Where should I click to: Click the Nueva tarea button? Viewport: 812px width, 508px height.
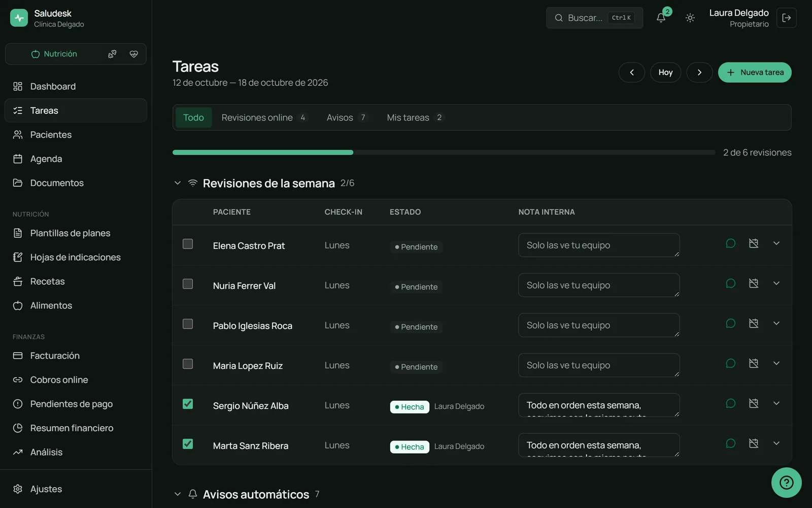[x=755, y=72]
